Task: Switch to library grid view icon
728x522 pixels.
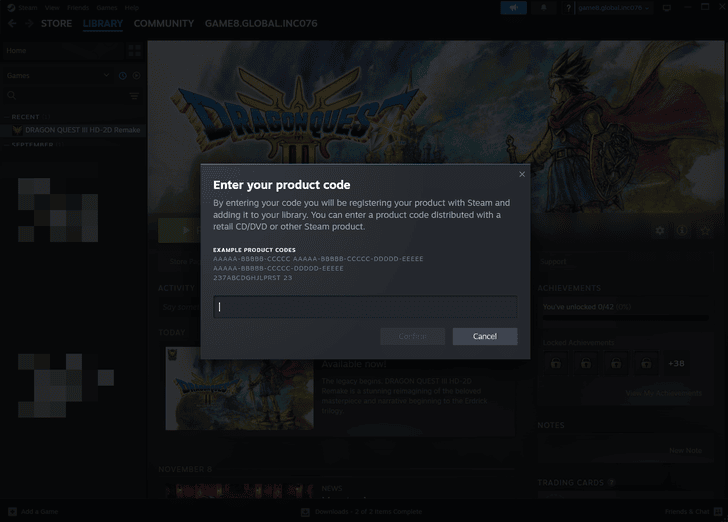Action: pyautogui.click(x=135, y=50)
